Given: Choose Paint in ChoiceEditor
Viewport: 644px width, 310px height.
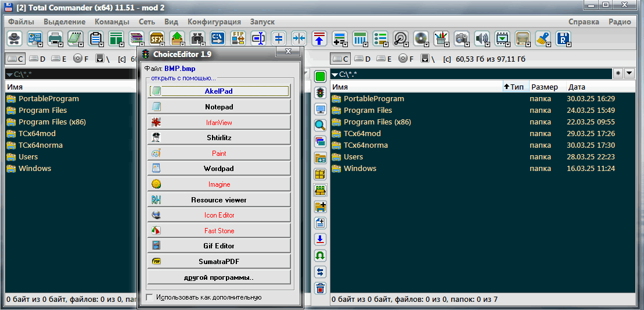Looking at the screenshot, I should coord(219,154).
